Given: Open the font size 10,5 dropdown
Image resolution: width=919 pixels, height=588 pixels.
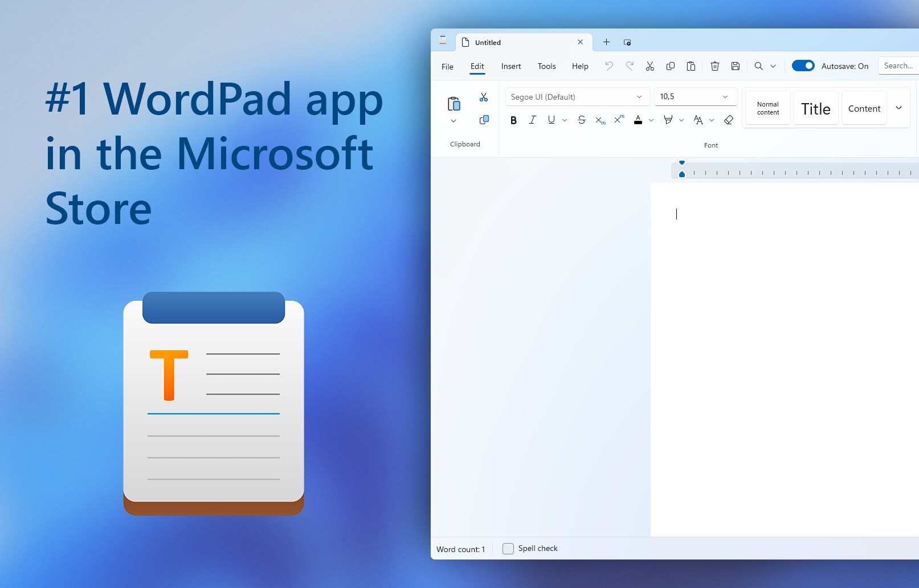Looking at the screenshot, I should [695, 97].
